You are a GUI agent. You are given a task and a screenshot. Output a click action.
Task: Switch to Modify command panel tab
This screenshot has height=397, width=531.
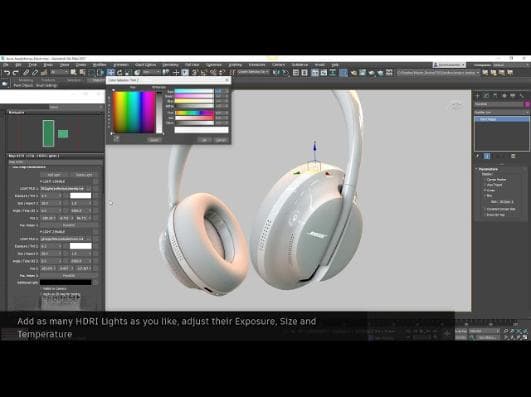coord(486,96)
